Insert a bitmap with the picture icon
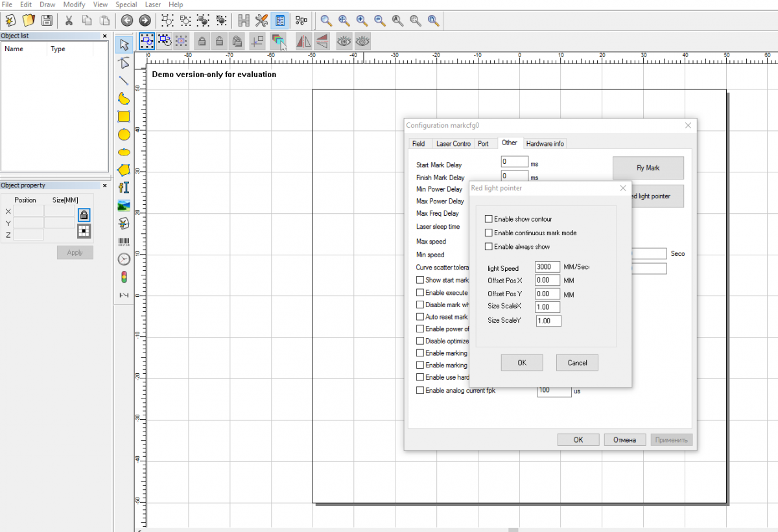 pos(124,206)
